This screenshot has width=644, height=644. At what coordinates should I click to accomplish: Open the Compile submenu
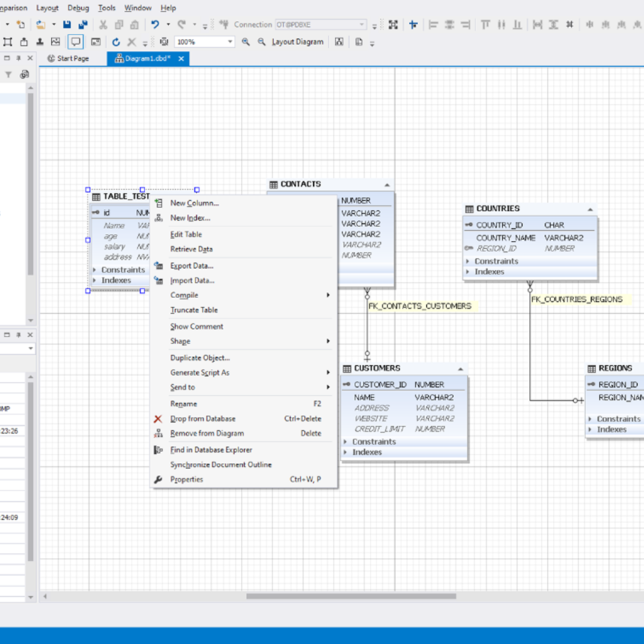pyautogui.click(x=244, y=296)
